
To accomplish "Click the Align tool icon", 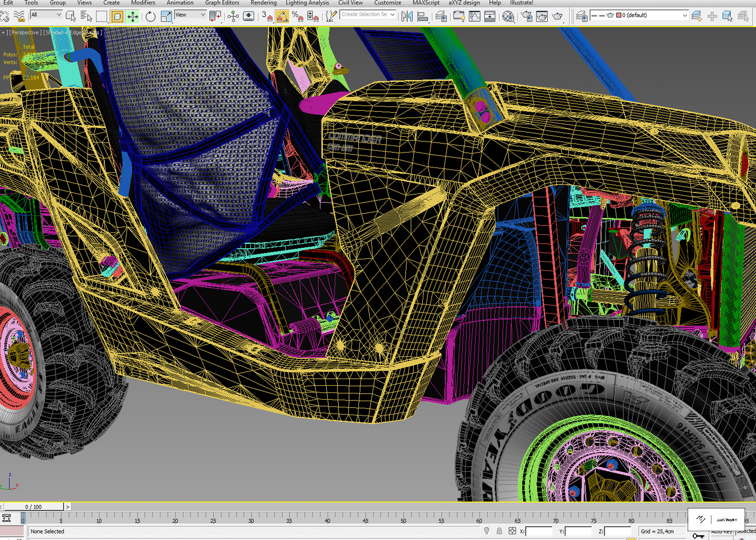I will 423,16.
